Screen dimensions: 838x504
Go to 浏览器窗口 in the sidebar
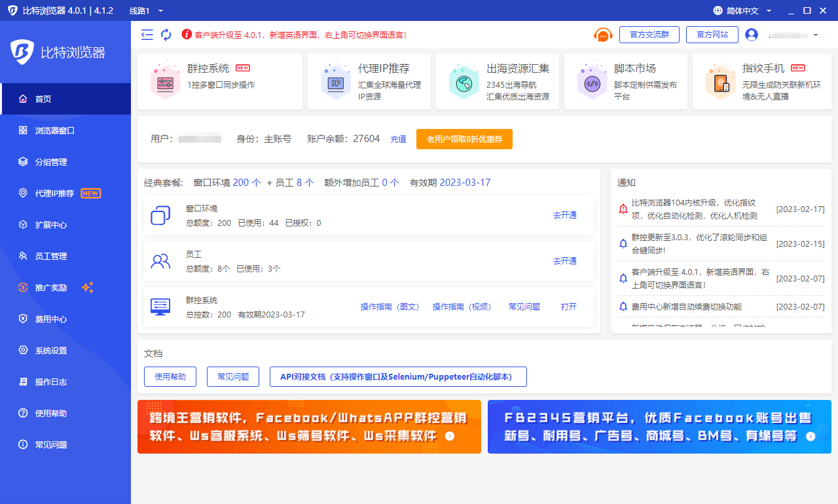55,130
